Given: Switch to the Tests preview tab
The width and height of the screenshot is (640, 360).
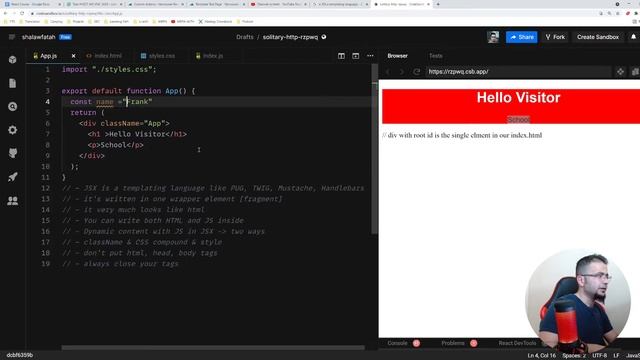Looking at the screenshot, I should [436, 56].
